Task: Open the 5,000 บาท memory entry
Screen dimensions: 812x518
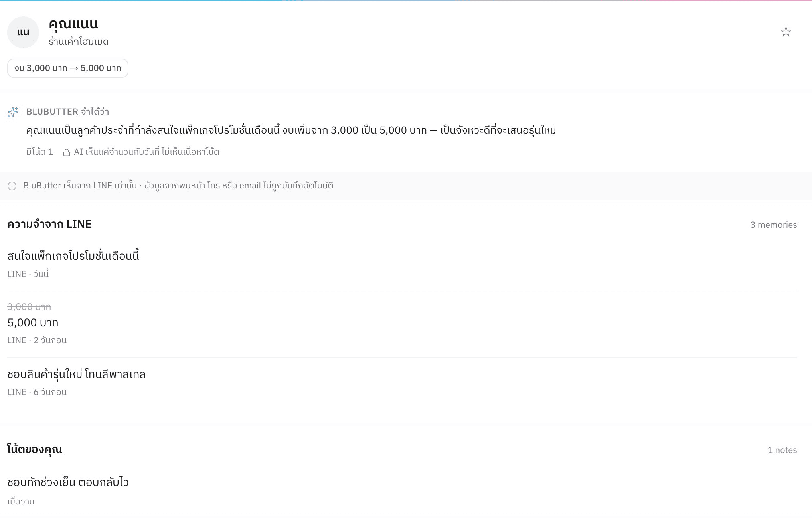Action: click(33, 322)
